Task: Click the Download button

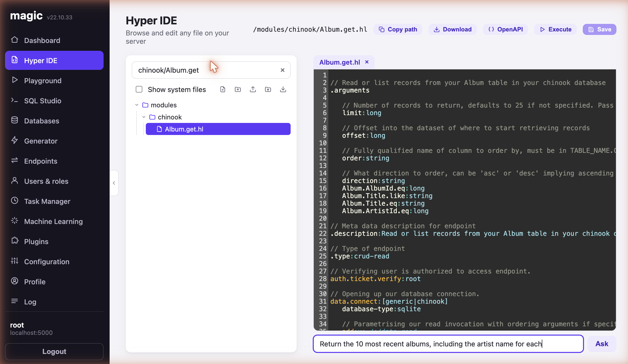Action: [453, 29]
